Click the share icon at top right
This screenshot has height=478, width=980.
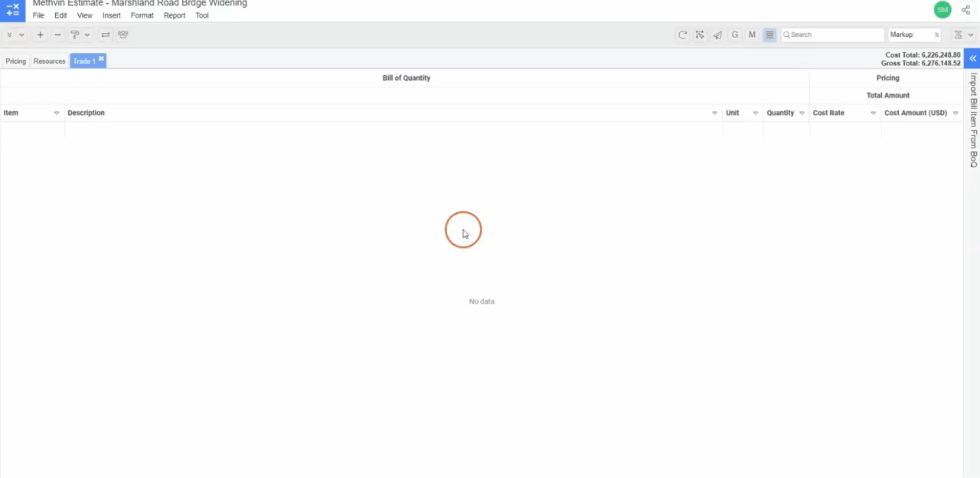pos(966,10)
